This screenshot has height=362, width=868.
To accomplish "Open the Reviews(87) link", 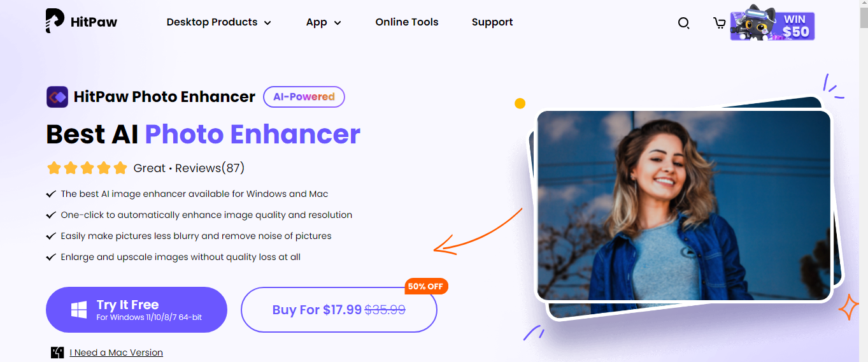I will (x=210, y=168).
